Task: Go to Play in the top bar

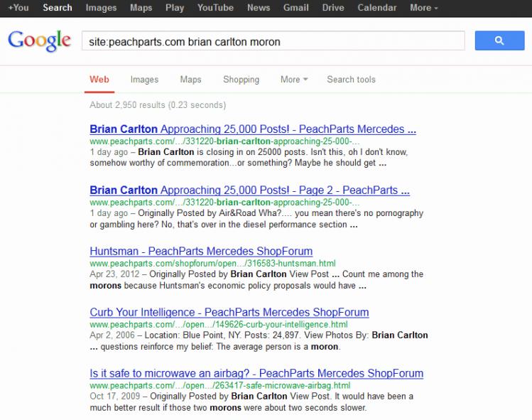Action: tap(175, 8)
